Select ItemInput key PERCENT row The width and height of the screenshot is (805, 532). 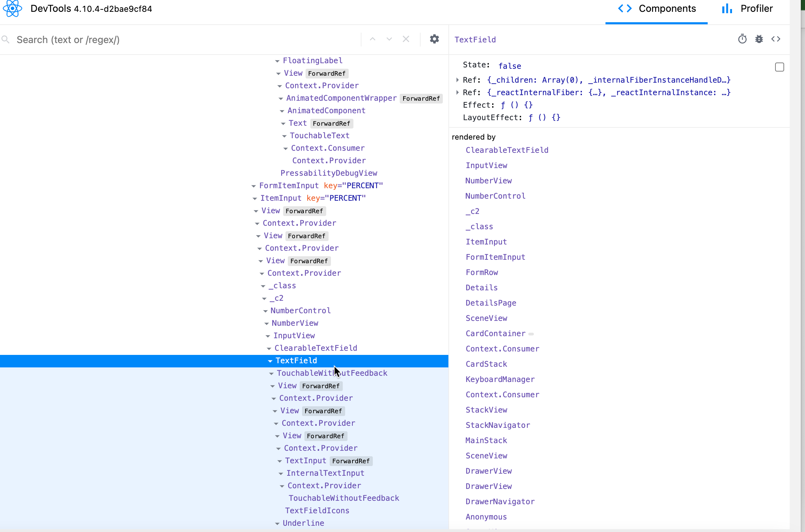(224, 198)
